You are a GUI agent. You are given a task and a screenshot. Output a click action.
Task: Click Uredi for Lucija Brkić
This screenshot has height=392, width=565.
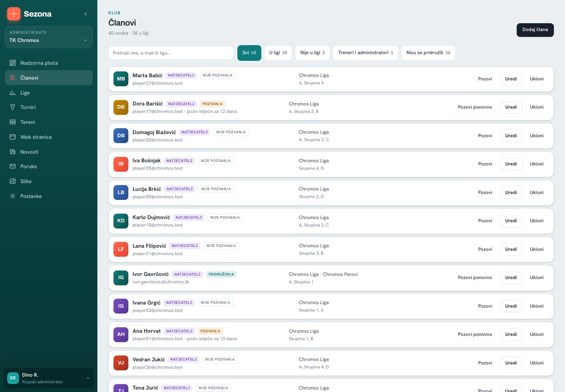pyautogui.click(x=511, y=192)
